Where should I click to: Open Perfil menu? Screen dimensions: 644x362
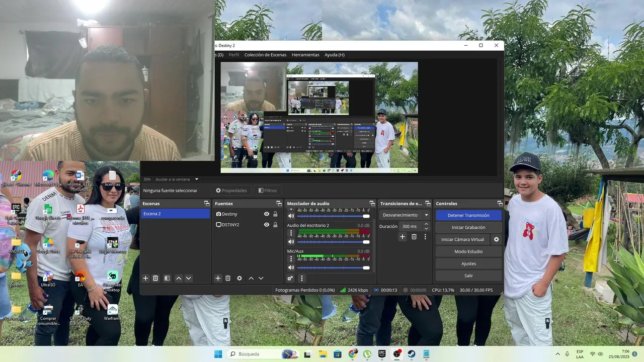click(234, 55)
